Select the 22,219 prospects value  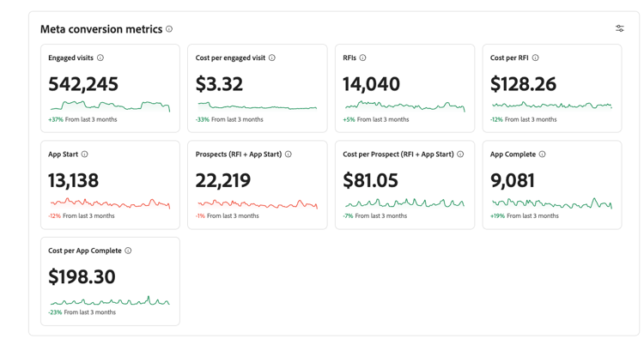(x=223, y=180)
